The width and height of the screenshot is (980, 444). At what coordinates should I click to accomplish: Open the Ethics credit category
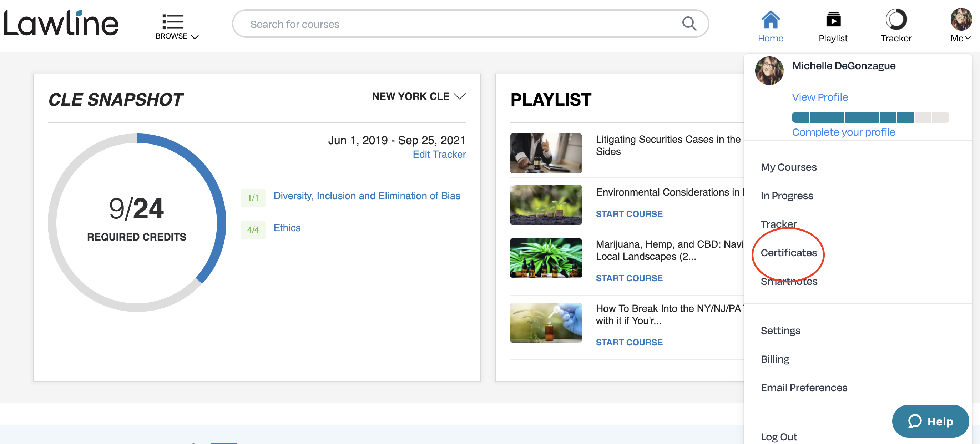pyautogui.click(x=287, y=228)
